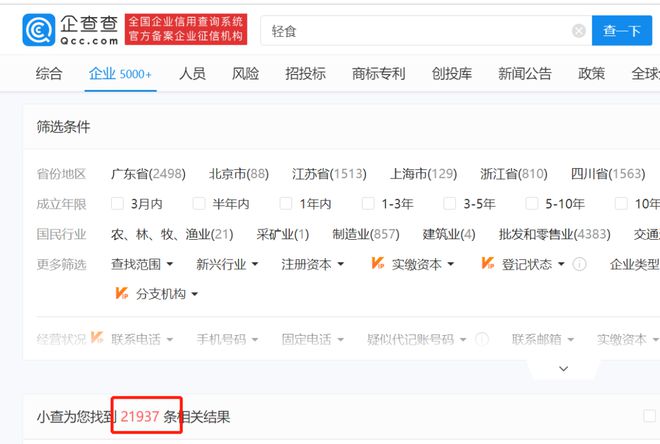Filter by 上海市(129)

423,174
